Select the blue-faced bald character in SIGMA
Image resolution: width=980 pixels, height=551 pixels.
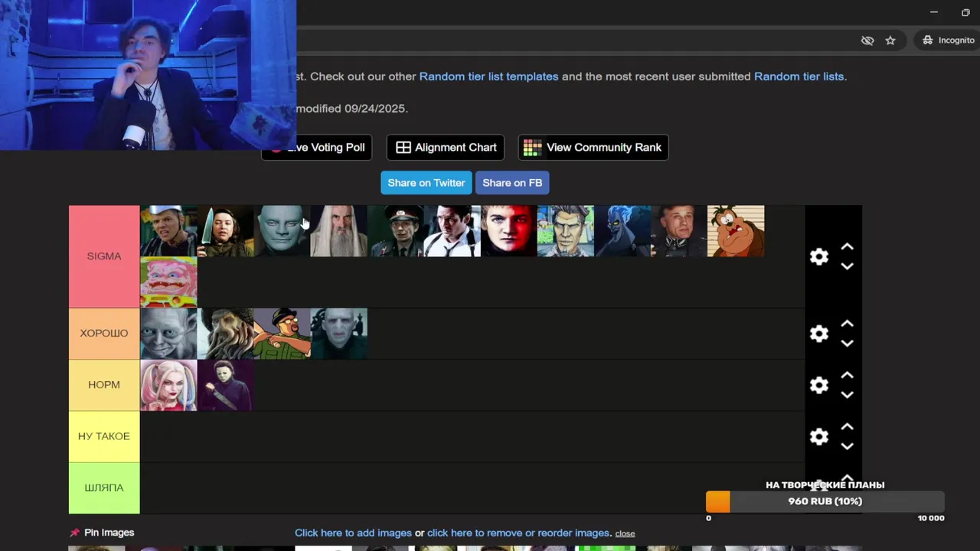coord(282,231)
